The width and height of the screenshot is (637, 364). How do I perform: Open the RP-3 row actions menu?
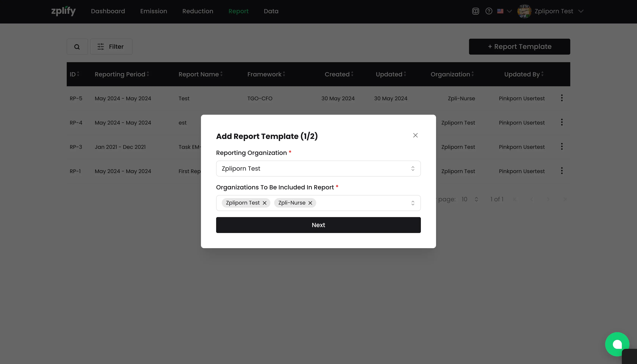[562, 147]
